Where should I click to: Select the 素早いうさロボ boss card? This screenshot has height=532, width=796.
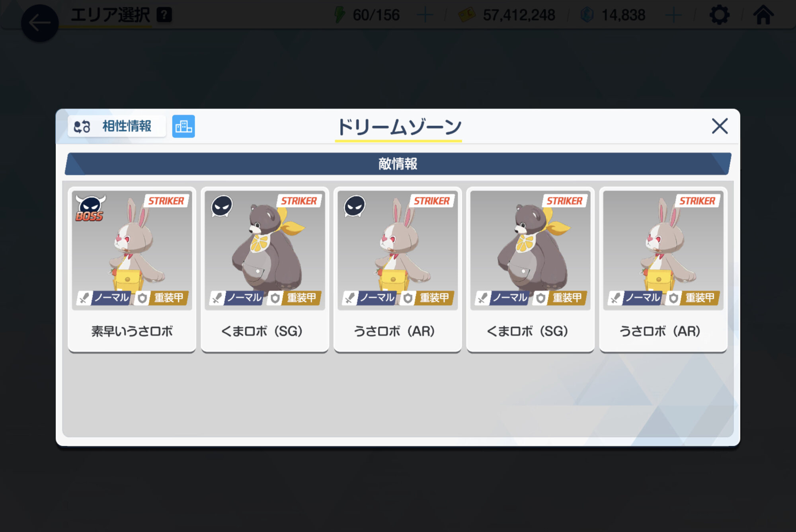(x=132, y=269)
